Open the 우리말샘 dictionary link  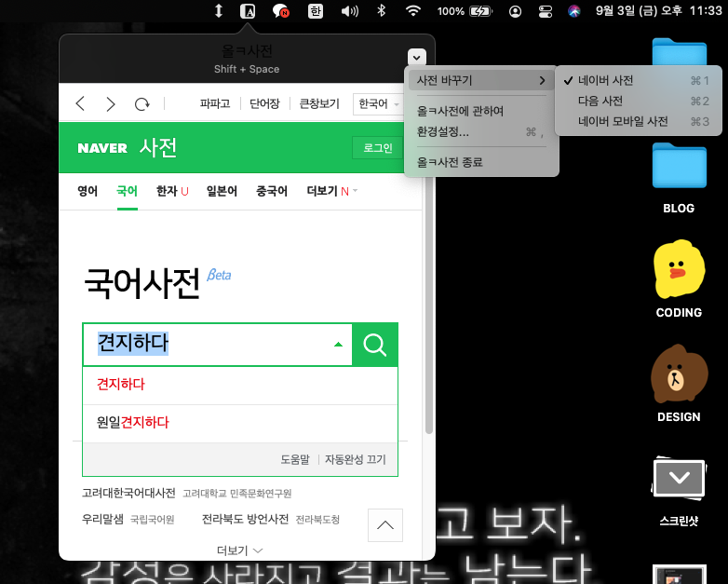pyautogui.click(x=102, y=519)
